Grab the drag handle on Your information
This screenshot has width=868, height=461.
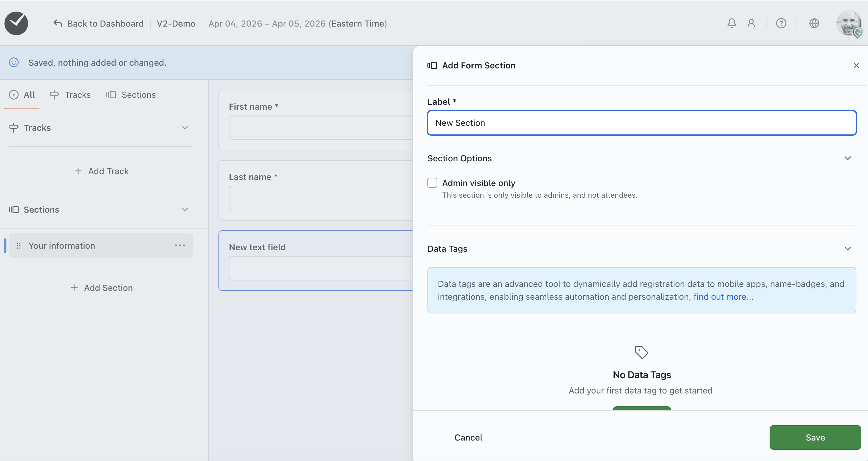19,246
